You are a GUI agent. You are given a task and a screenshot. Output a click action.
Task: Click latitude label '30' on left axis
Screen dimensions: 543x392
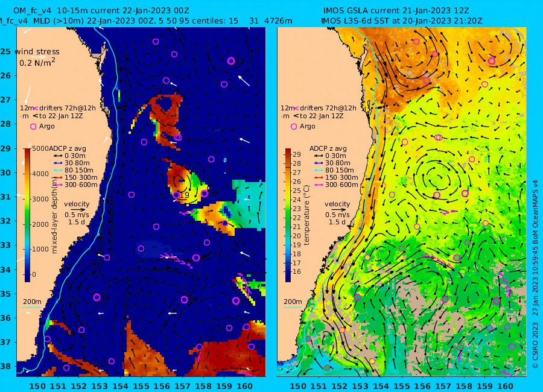pyautogui.click(x=5, y=172)
